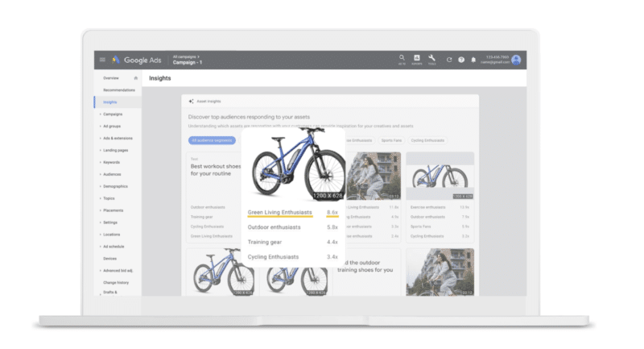This screenshot has width=644, height=349.
Task: Expand Ads & extensions in the sidebar
Action: (x=117, y=138)
